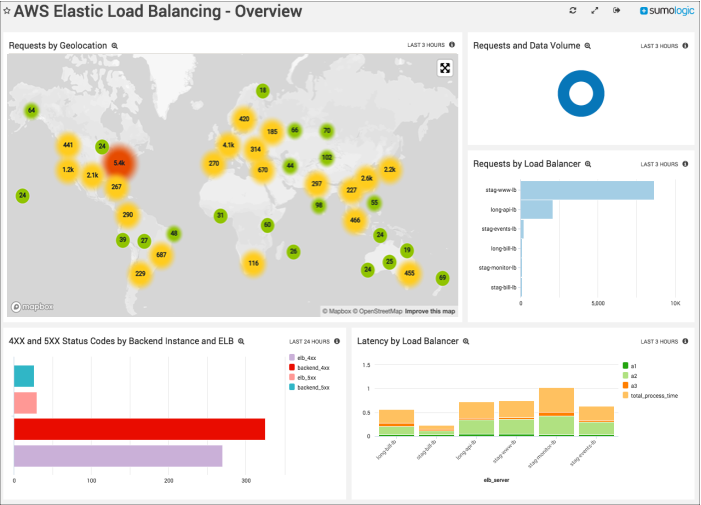Favorite the dashboard with the star icon
Screen dimensions: 701x505
[x=6, y=12]
